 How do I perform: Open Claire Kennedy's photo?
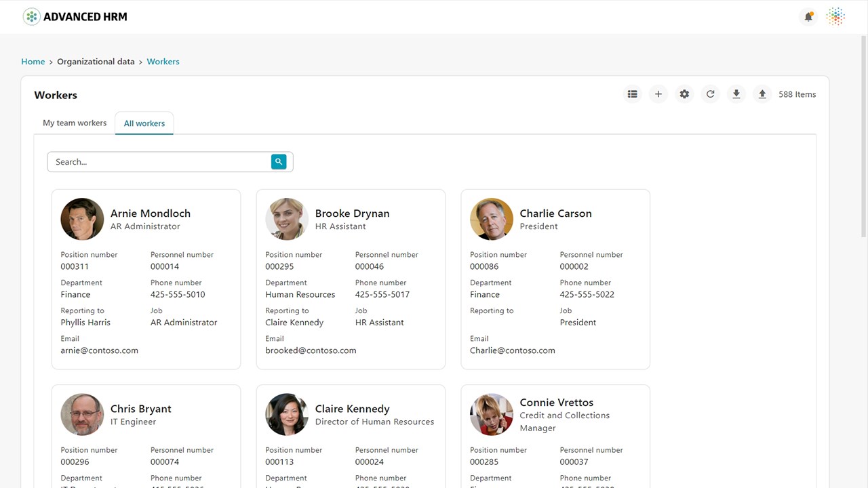click(x=287, y=414)
